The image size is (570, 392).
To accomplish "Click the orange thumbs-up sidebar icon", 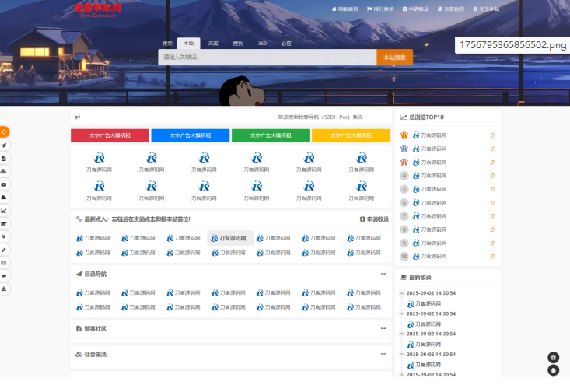I will pos(4,132).
